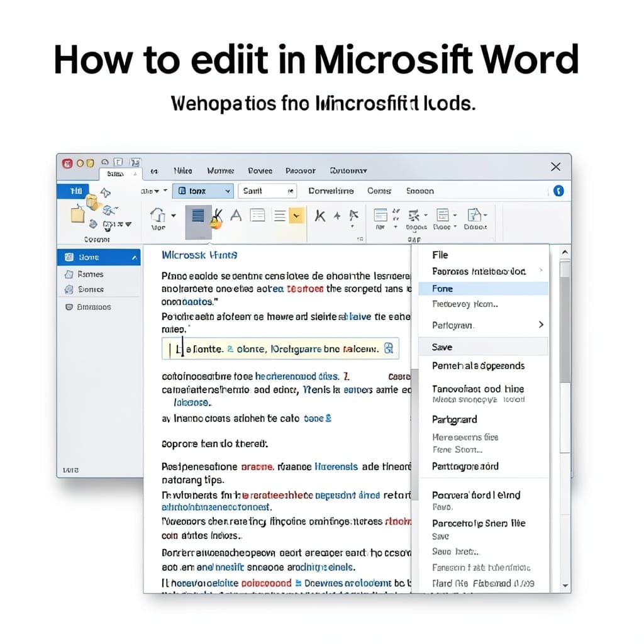Viewport: 644px width, 644px height.
Task: Open the Rutounxr menu
Action: click(x=348, y=170)
